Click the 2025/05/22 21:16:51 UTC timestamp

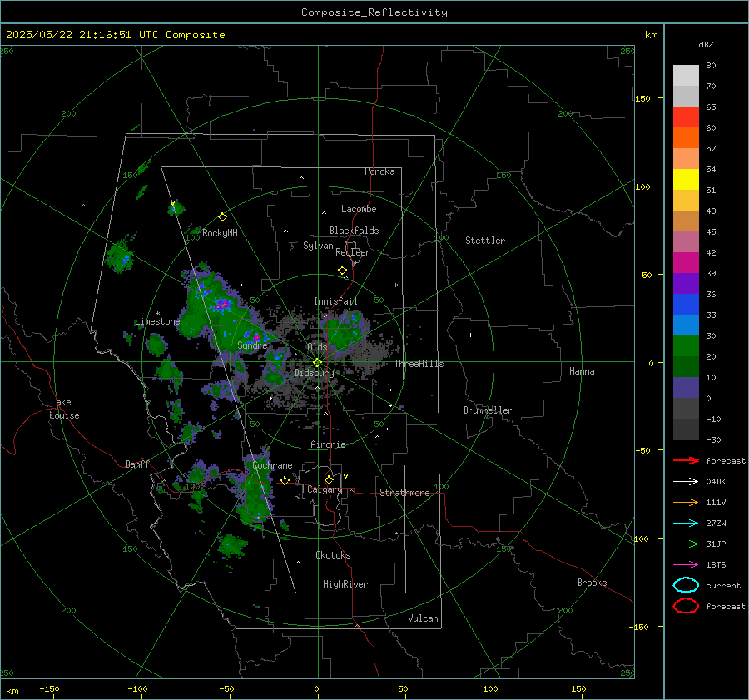115,35
